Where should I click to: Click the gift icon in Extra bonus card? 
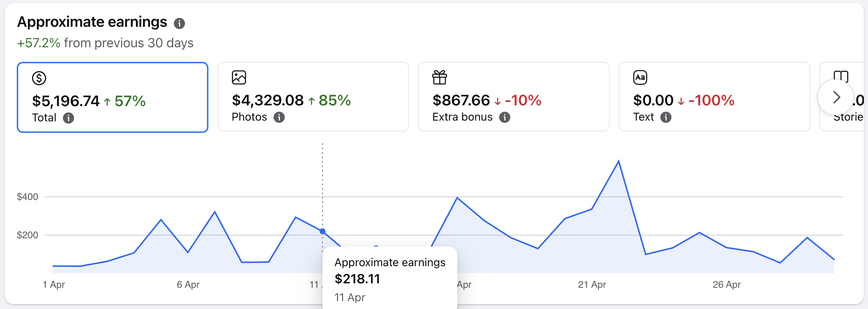click(440, 77)
